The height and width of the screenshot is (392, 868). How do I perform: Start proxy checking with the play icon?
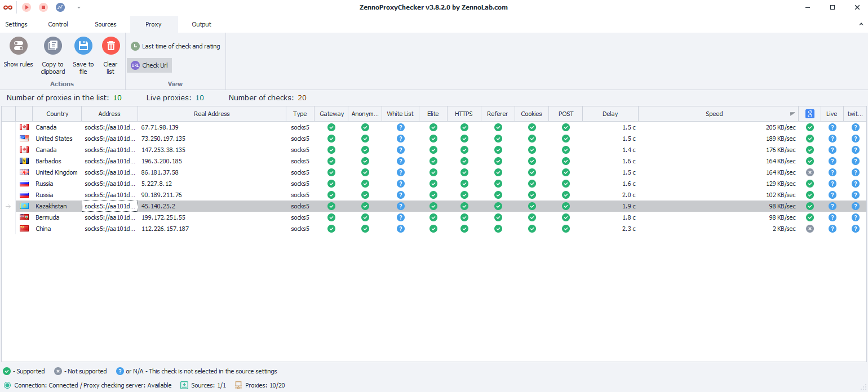(26, 7)
